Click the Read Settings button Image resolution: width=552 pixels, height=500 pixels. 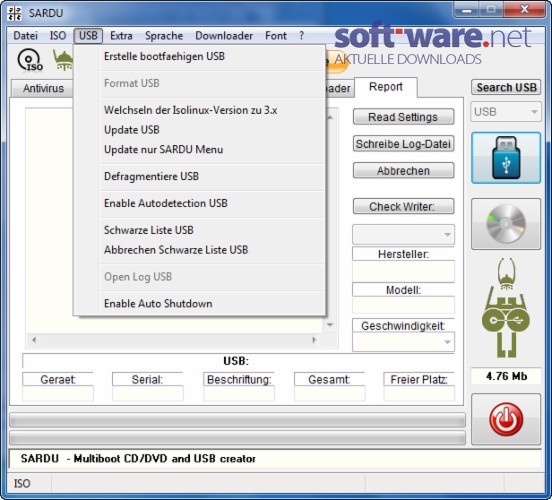point(403,117)
